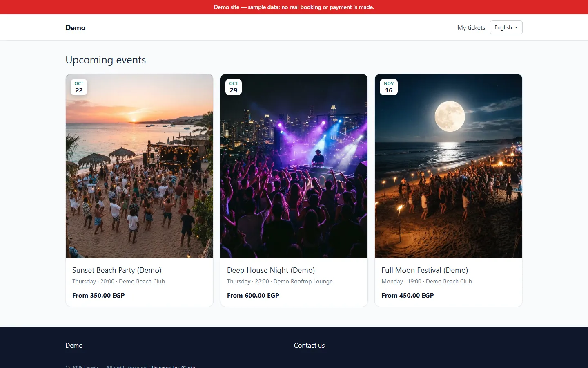This screenshot has width=588, height=368.
Task: Open Contact us in footer
Action: pos(309,345)
